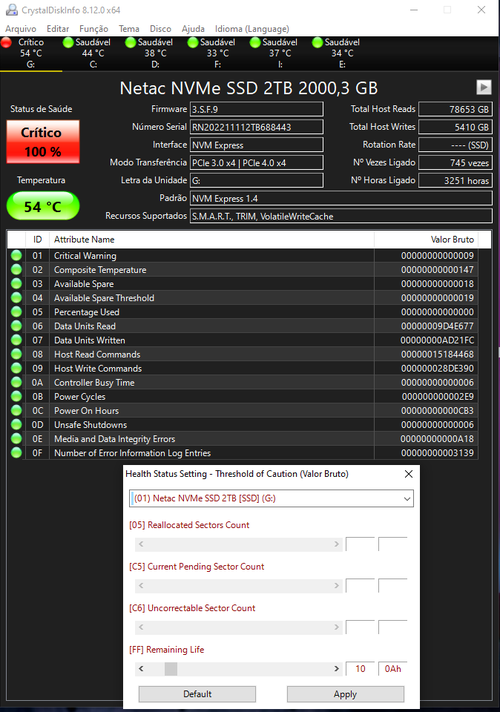500x712 pixels.
Task: Select the I: drive at 37 °C
Action: tap(280, 53)
